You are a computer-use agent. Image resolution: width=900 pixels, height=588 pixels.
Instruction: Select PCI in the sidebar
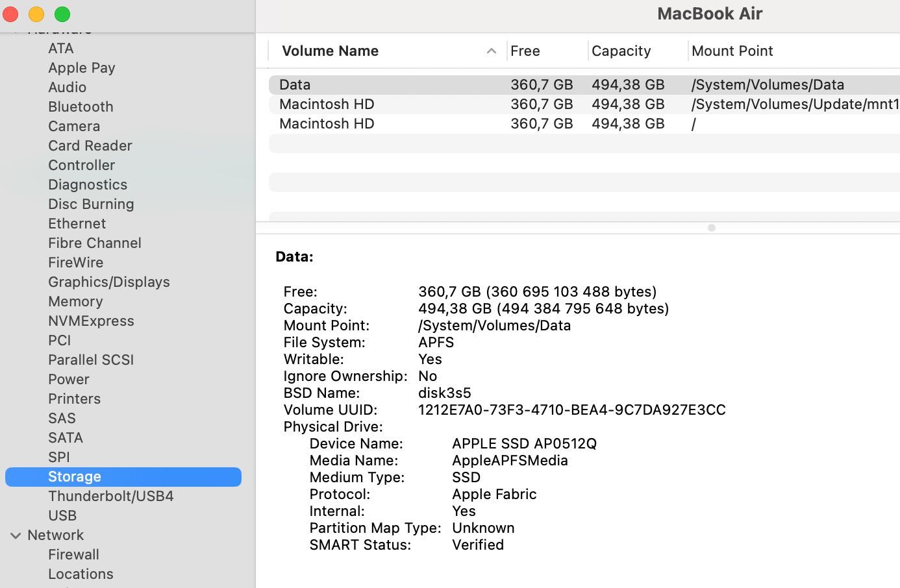point(60,340)
